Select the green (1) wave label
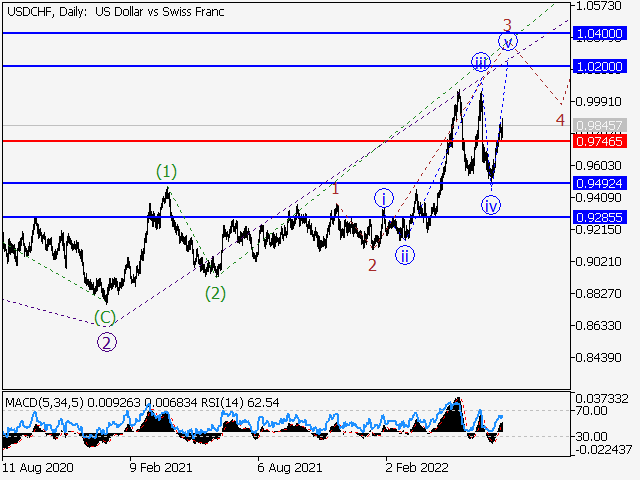 [x=167, y=171]
